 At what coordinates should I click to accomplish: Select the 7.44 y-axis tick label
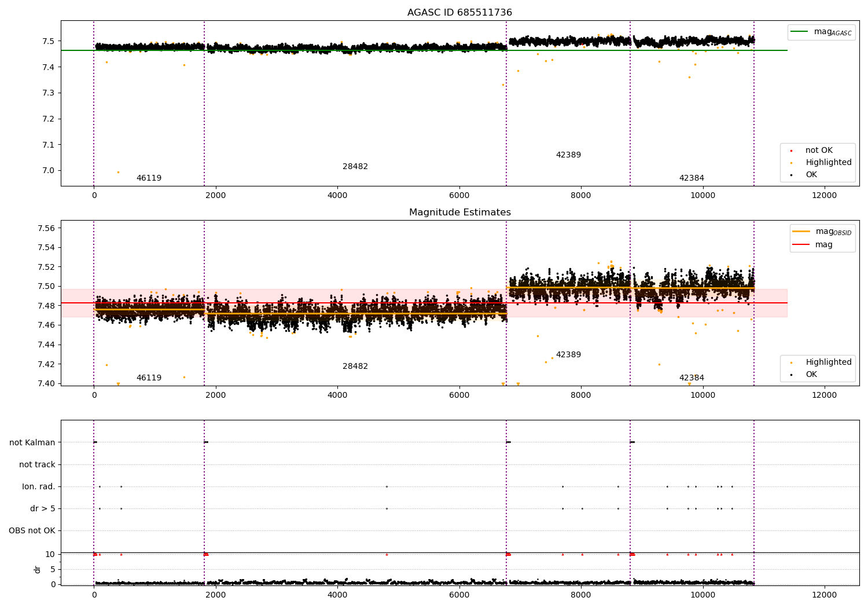(x=46, y=345)
